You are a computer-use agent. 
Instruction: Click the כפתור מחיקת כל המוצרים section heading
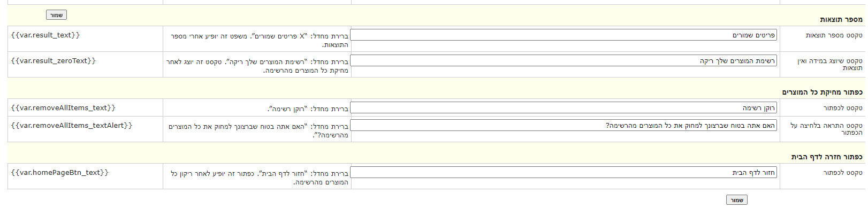[823, 92]
